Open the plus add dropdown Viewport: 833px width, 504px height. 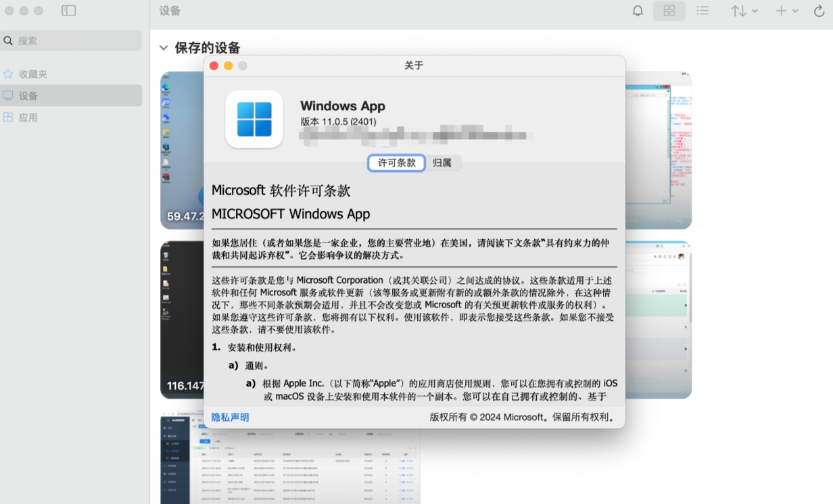coord(787,11)
